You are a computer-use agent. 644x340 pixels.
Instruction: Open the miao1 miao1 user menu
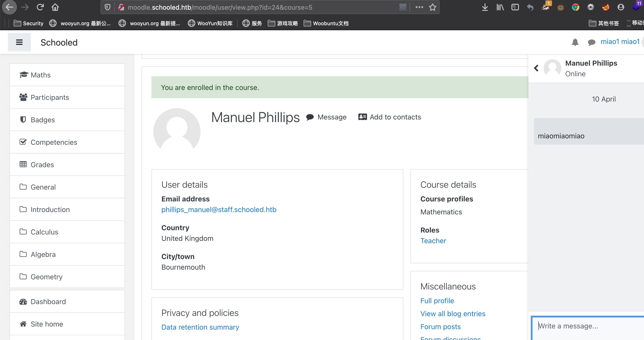(620, 42)
